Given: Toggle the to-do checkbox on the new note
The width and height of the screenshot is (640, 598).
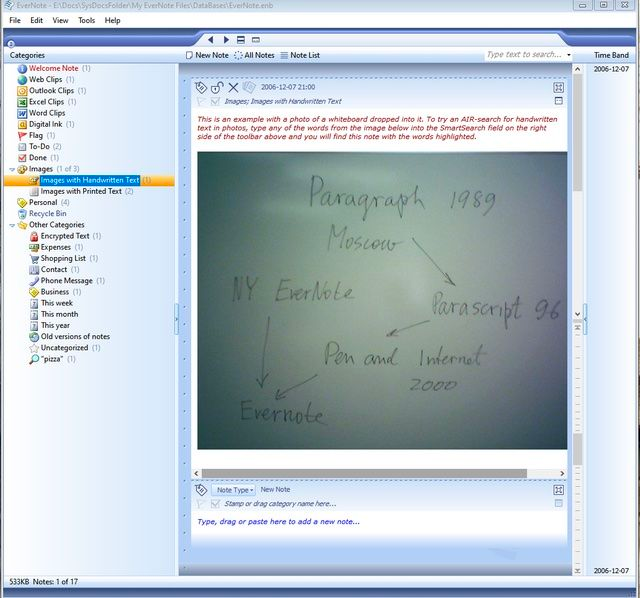Looking at the screenshot, I should click(215, 504).
